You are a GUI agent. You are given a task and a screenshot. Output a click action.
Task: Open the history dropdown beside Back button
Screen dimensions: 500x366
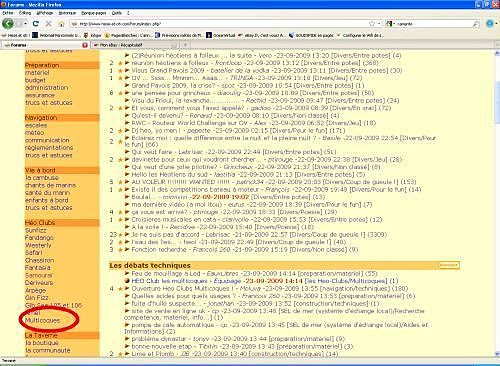pos(25,24)
